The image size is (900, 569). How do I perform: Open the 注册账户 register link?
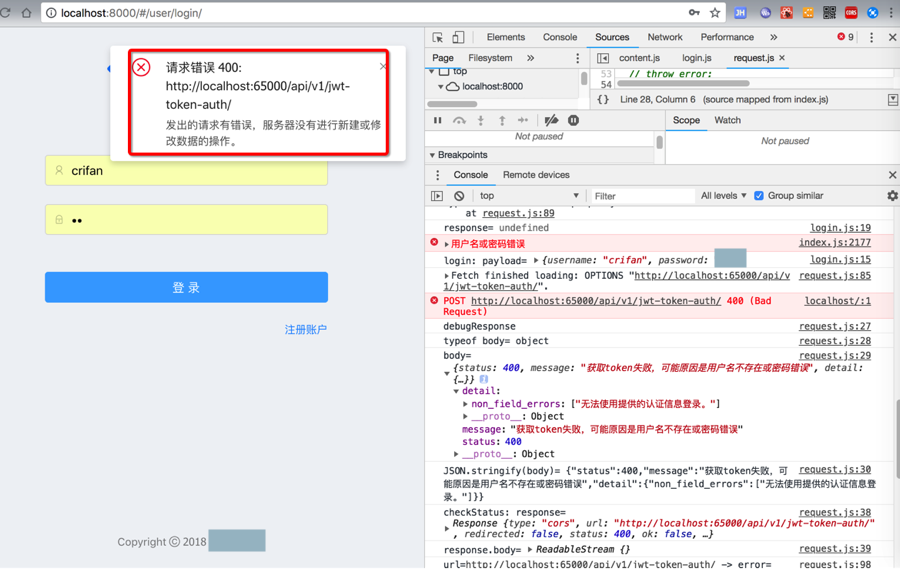tap(305, 330)
